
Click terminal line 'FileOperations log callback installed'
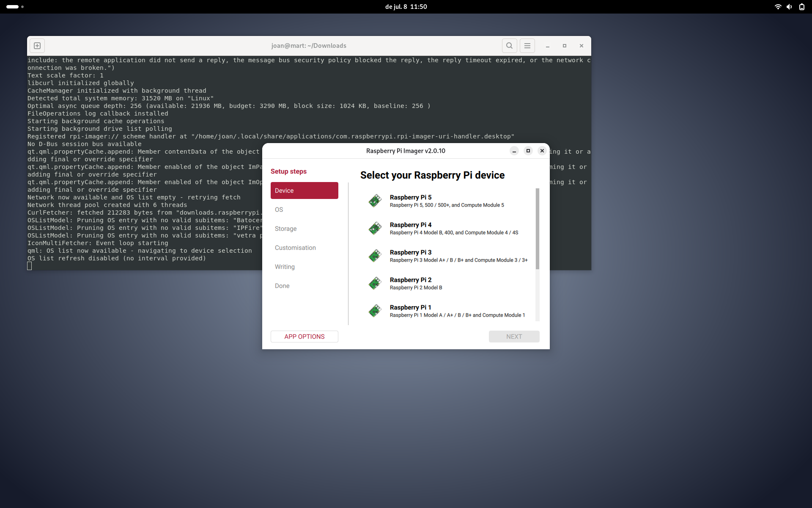point(98,113)
